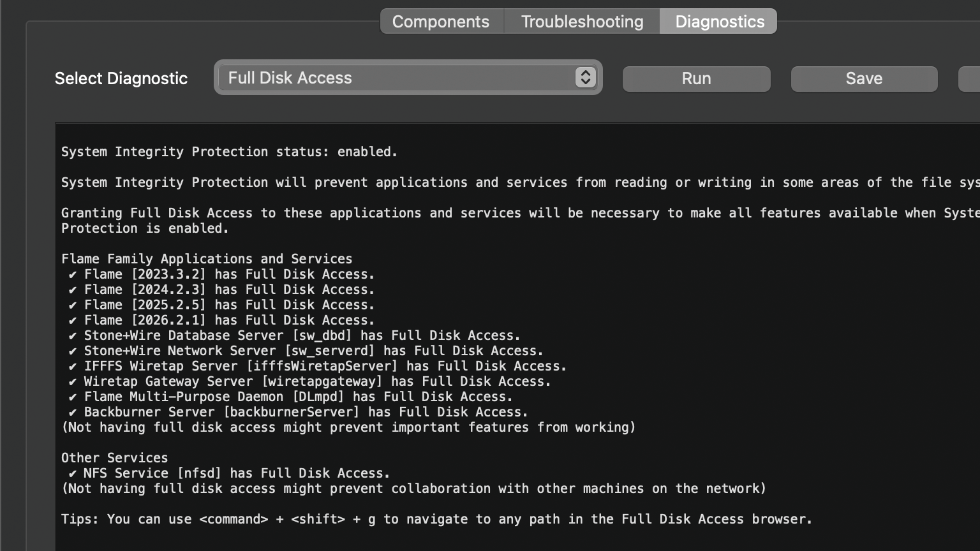Switch to the Components tab
Viewport: 980px width, 551px height.
[441, 22]
